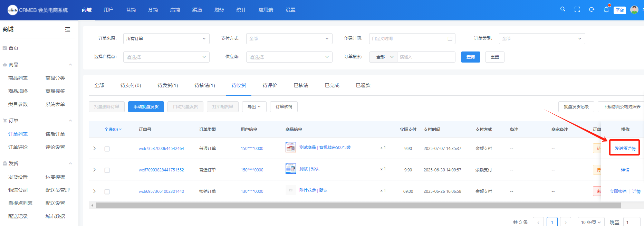The height and width of the screenshot is (226, 644).
Task: Open the user avatar menu
Action: (x=634, y=10)
